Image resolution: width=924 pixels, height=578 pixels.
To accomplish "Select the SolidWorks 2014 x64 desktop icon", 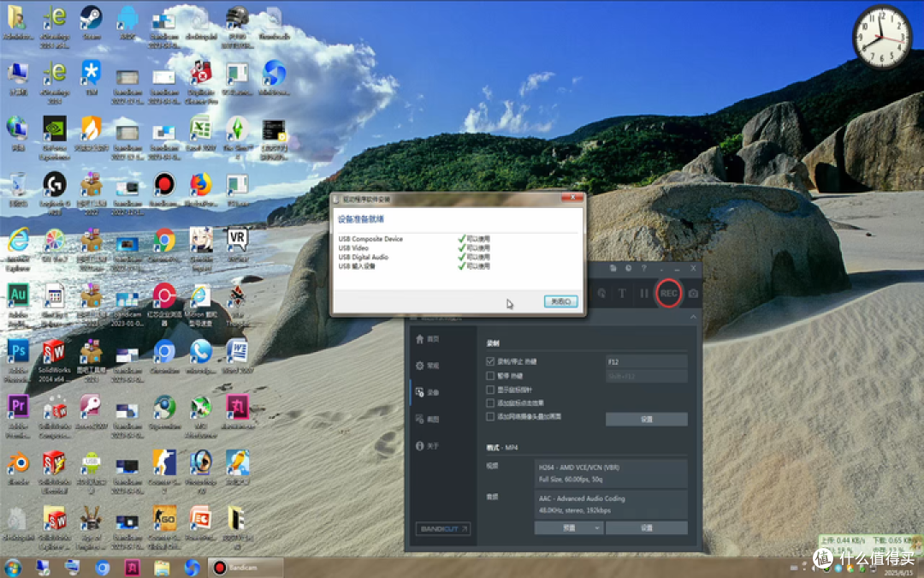I will [54, 360].
